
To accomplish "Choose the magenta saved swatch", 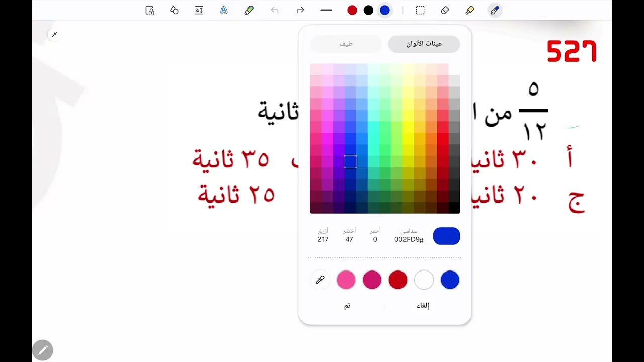I will pos(372,280).
